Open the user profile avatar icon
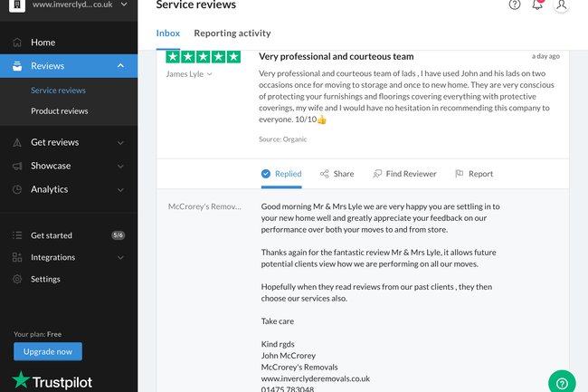This screenshot has width=588, height=392. (x=562, y=5)
